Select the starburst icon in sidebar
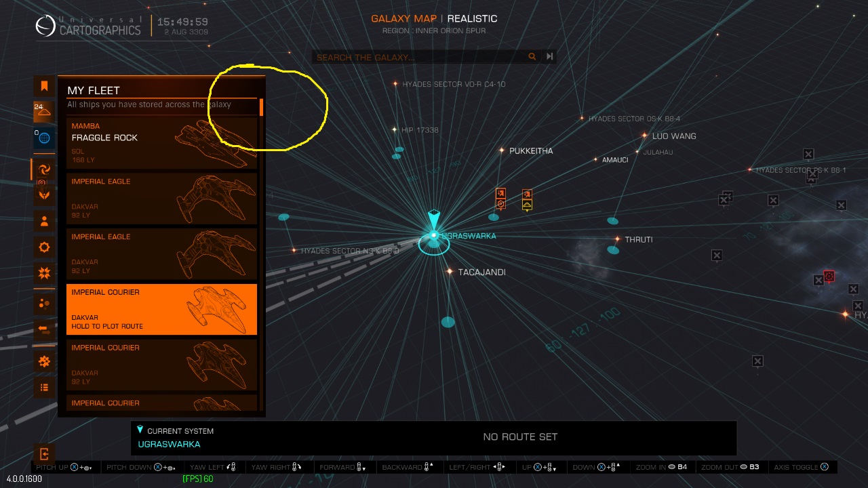868x488 pixels. (44, 274)
